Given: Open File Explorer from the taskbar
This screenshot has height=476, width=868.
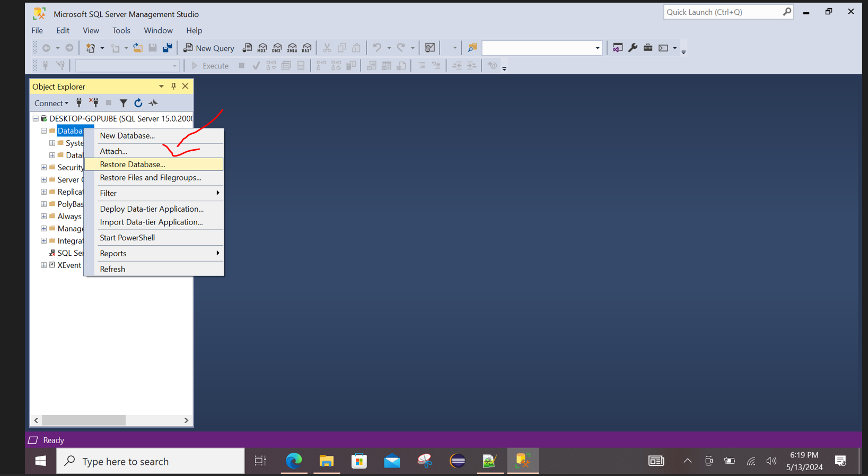Looking at the screenshot, I should [327, 461].
